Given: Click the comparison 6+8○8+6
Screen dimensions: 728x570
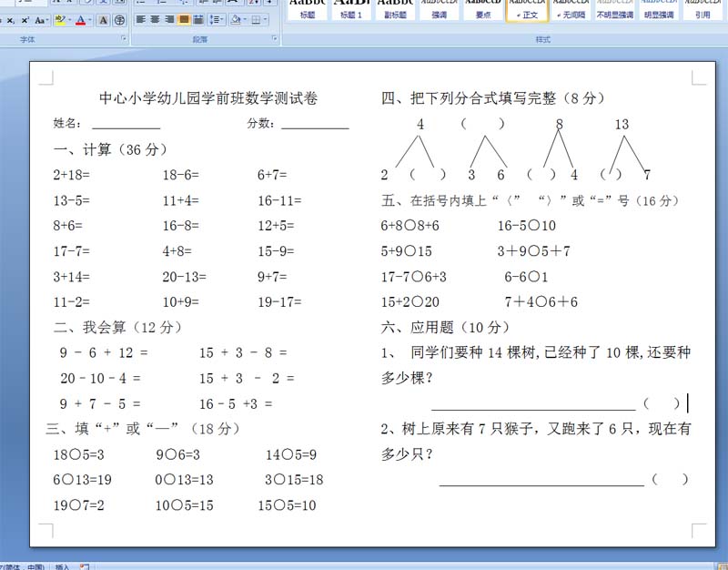Looking at the screenshot, I should [410, 226].
